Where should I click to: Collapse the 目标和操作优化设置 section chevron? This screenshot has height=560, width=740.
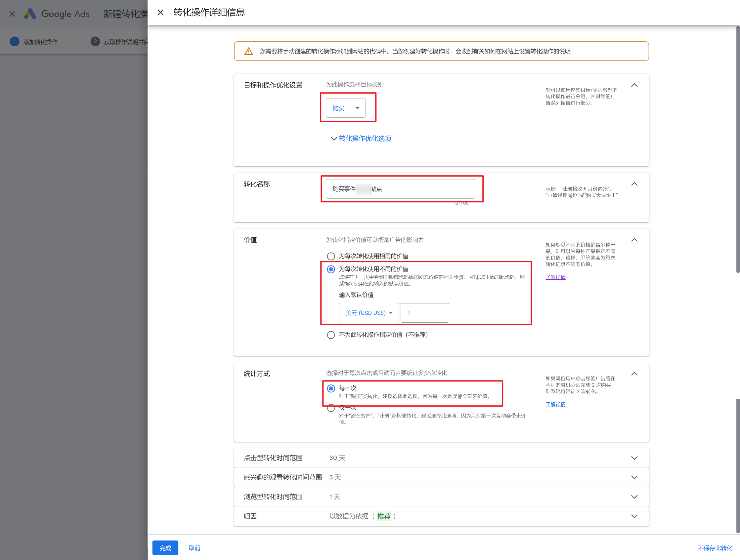click(x=634, y=85)
